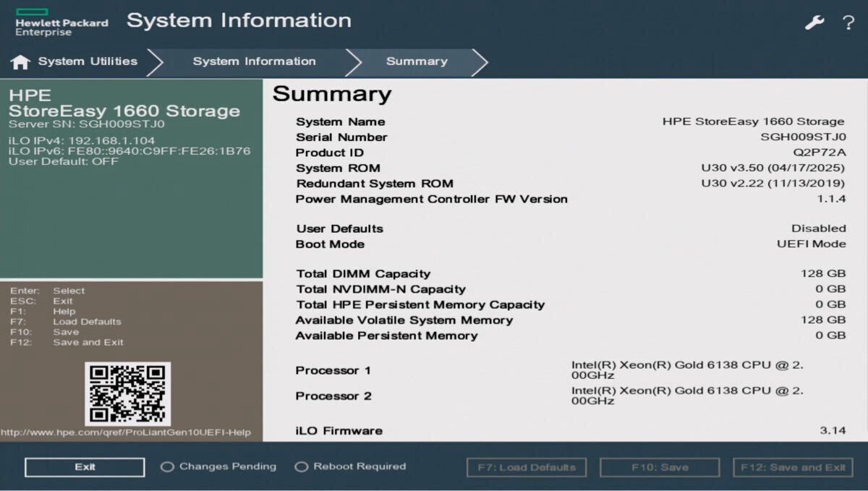Screen dimensions: 868x491
Task: Click the UEFI help QR code
Action: coord(127,394)
